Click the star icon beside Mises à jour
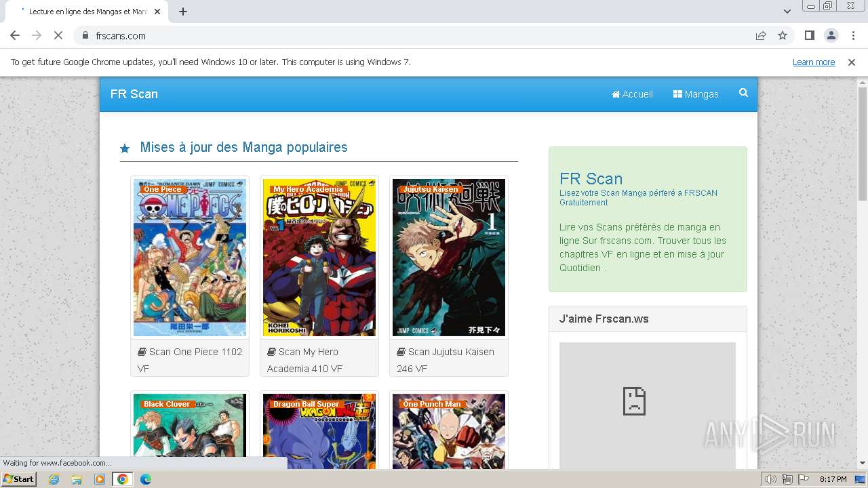The image size is (868, 488). coord(125,148)
